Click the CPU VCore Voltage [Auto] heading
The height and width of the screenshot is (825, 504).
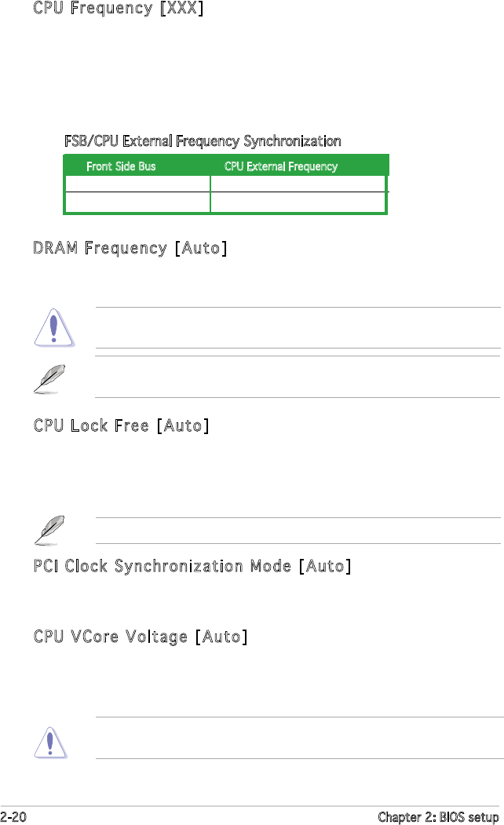141,637
